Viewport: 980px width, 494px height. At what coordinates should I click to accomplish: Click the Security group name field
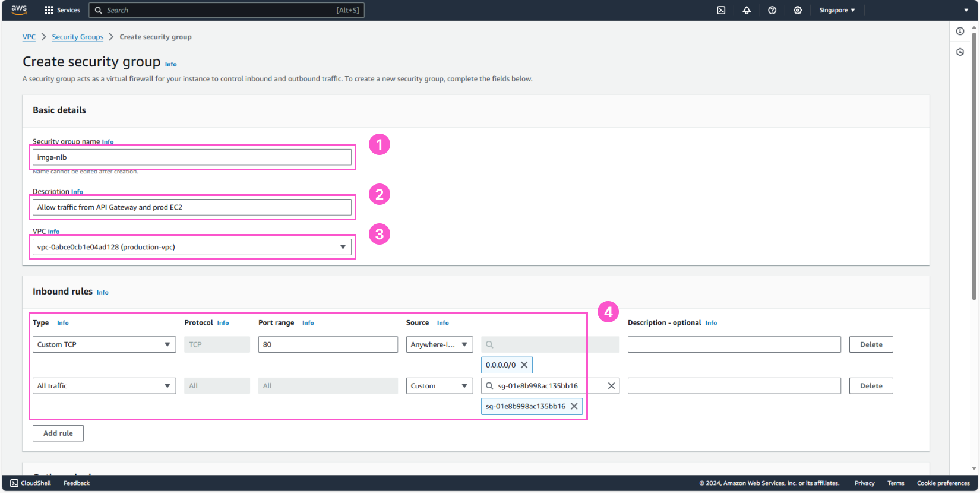[192, 157]
